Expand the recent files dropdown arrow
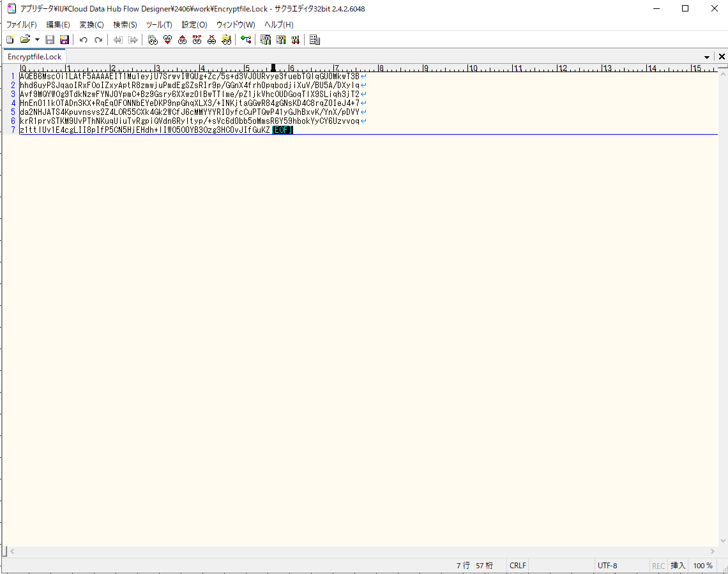The image size is (728, 574). tap(37, 40)
